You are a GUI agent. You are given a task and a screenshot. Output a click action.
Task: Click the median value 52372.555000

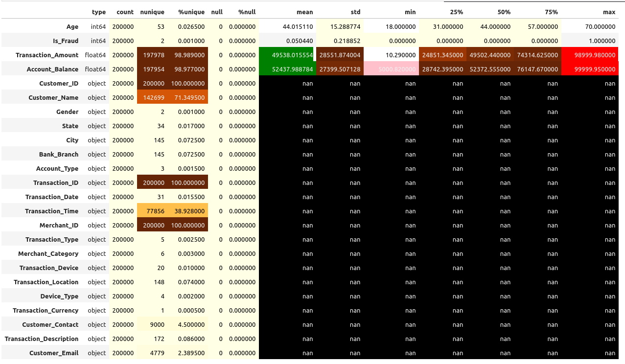point(490,69)
